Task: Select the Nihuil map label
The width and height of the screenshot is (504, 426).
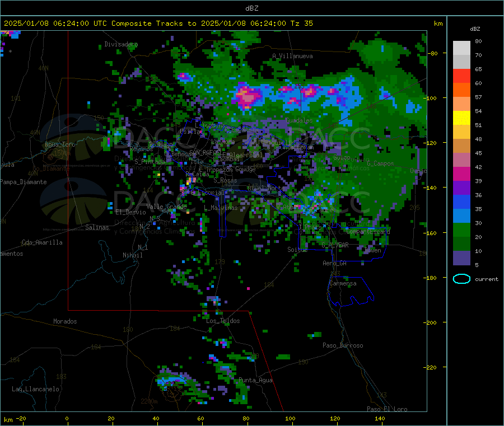Action: (x=132, y=255)
